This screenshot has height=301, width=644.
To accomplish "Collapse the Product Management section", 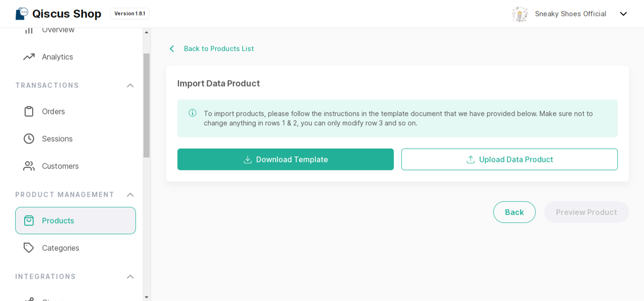I will coord(130,195).
